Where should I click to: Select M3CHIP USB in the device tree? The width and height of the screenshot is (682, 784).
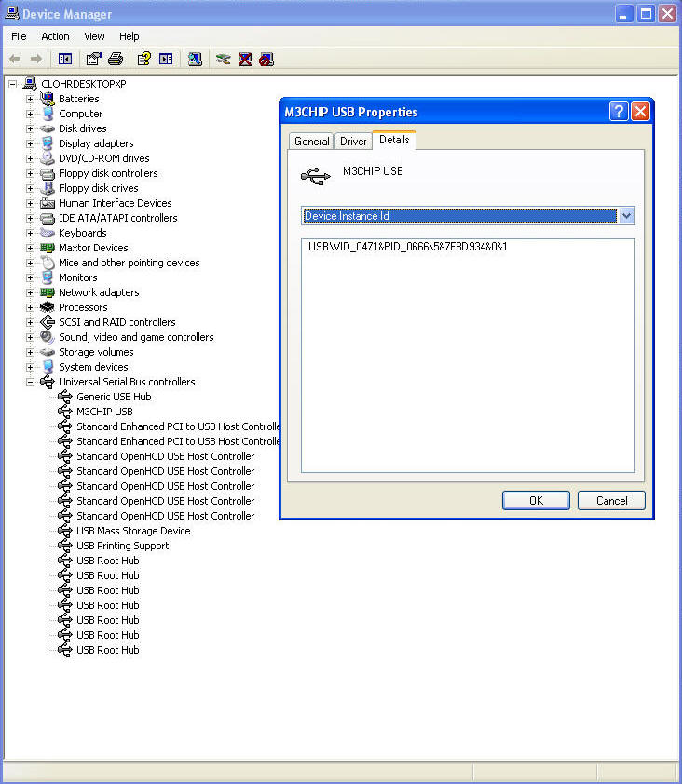pyautogui.click(x=104, y=412)
